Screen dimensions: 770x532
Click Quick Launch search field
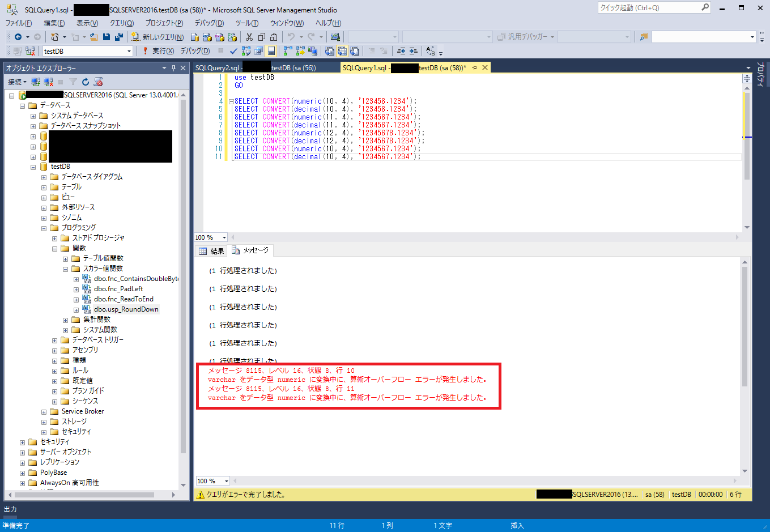[x=654, y=7]
